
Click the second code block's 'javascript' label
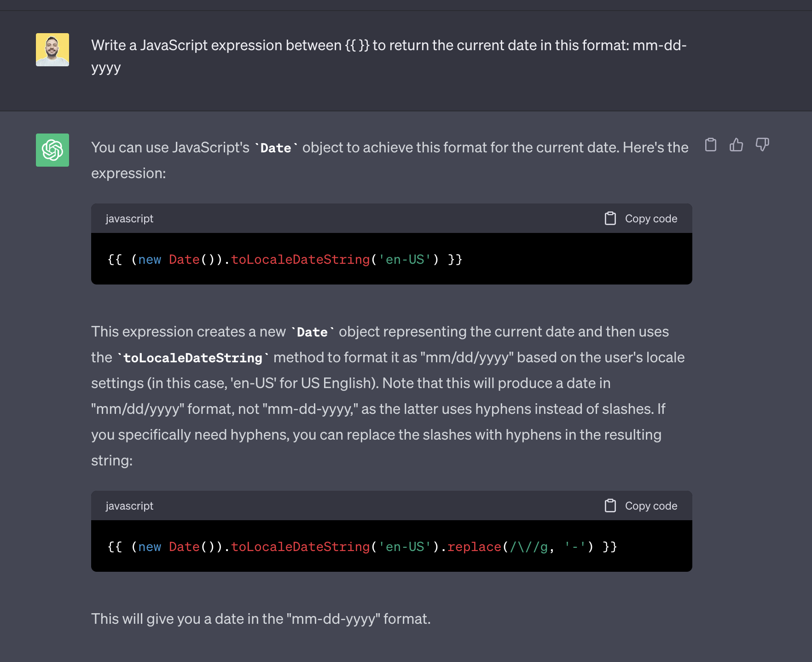(129, 506)
